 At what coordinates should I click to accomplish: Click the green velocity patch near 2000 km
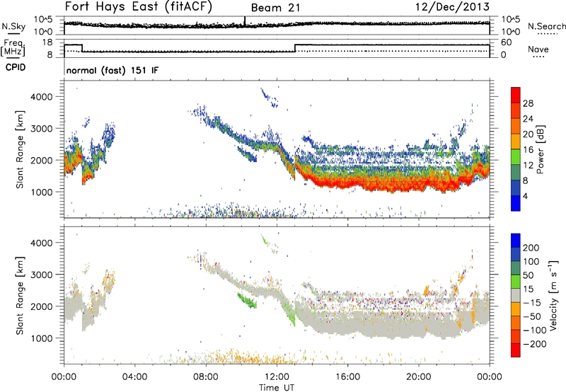click(247, 300)
